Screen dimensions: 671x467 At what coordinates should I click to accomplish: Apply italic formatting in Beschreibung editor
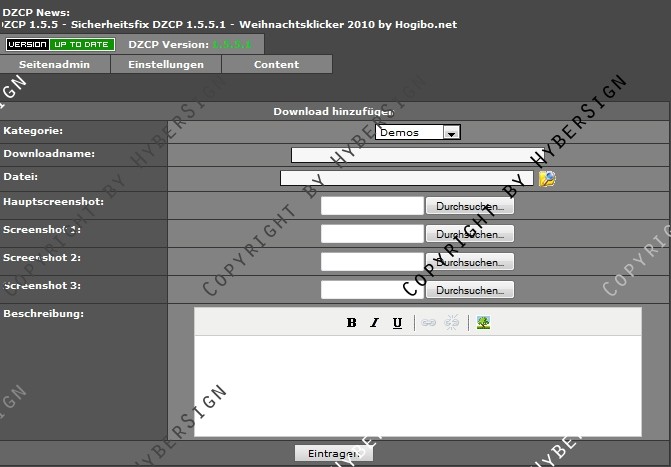click(374, 323)
